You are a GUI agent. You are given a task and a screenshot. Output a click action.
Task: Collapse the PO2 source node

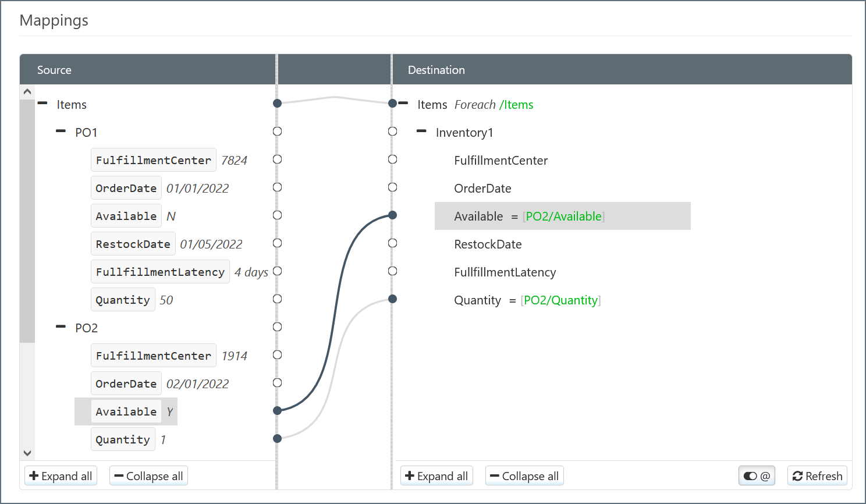click(61, 327)
